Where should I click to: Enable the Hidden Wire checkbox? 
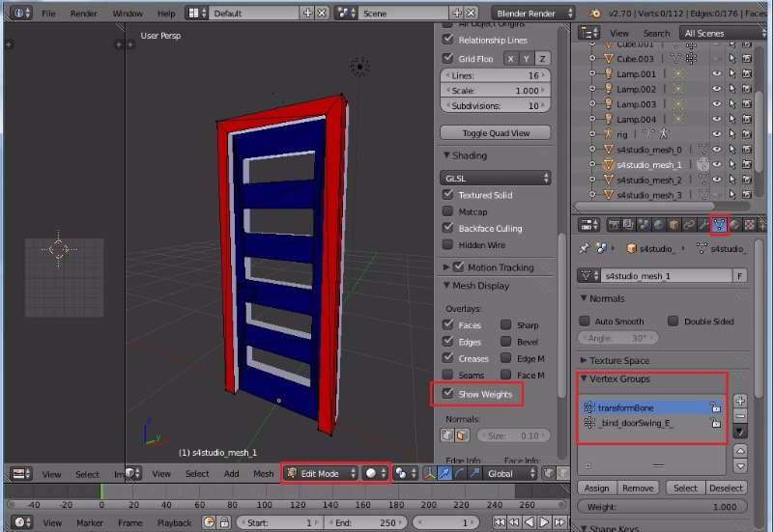[447, 245]
